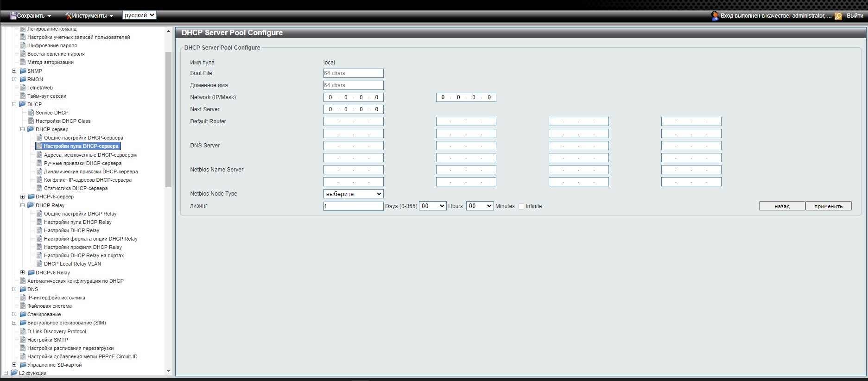Enable the Infinite lease checkbox
Image resolution: width=868 pixels, height=381 pixels.
pyautogui.click(x=521, y=206)
